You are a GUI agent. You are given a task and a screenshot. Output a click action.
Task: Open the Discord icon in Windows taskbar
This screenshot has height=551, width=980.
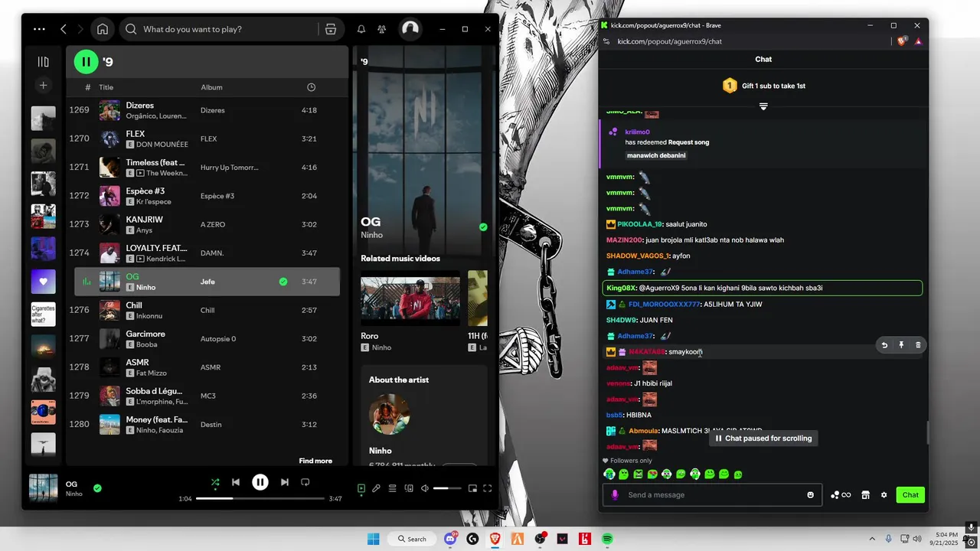click(450, 539)
